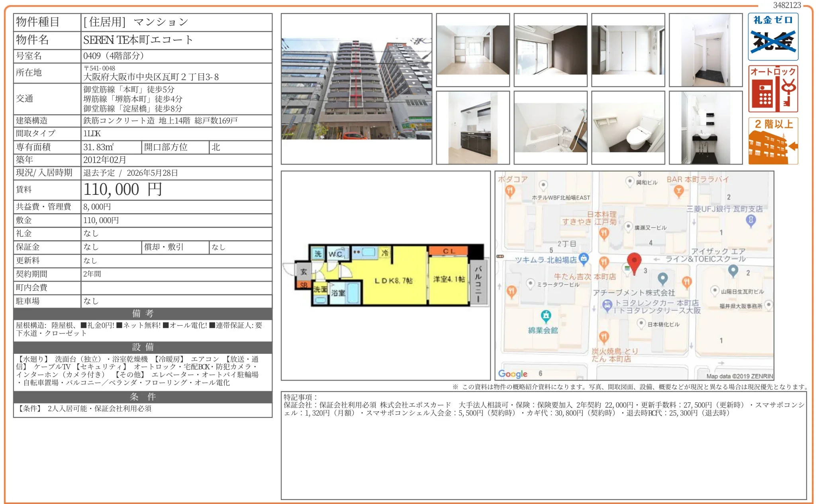Click the BAR 本町ララバイ restaurant marker
This screenshot has height=504, width=819.
tap(679, 192)
